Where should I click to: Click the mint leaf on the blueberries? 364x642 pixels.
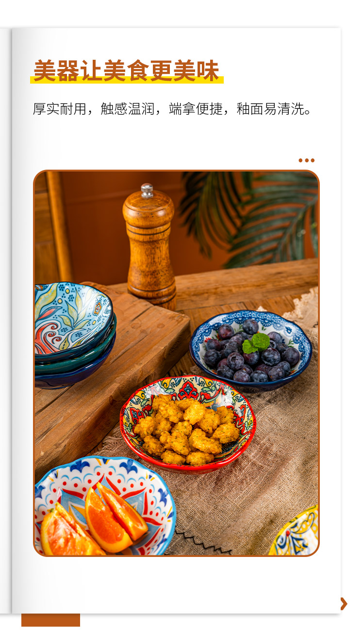click(256, 343)
